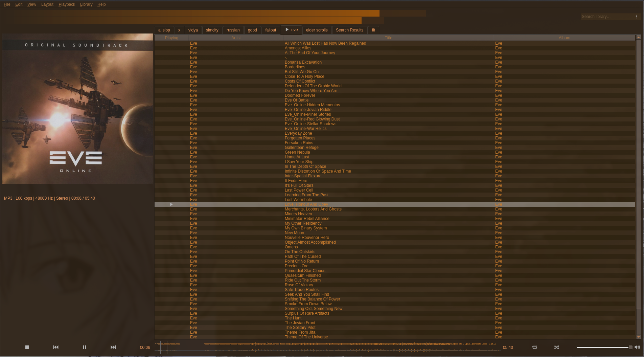Open the File menu

point(7,4)
